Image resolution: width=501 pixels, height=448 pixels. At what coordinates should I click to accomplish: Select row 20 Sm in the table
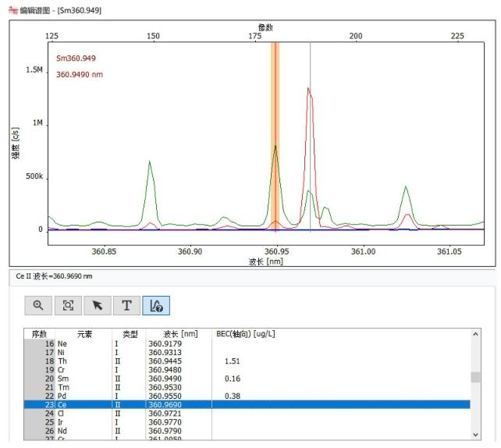coord(247,379)
